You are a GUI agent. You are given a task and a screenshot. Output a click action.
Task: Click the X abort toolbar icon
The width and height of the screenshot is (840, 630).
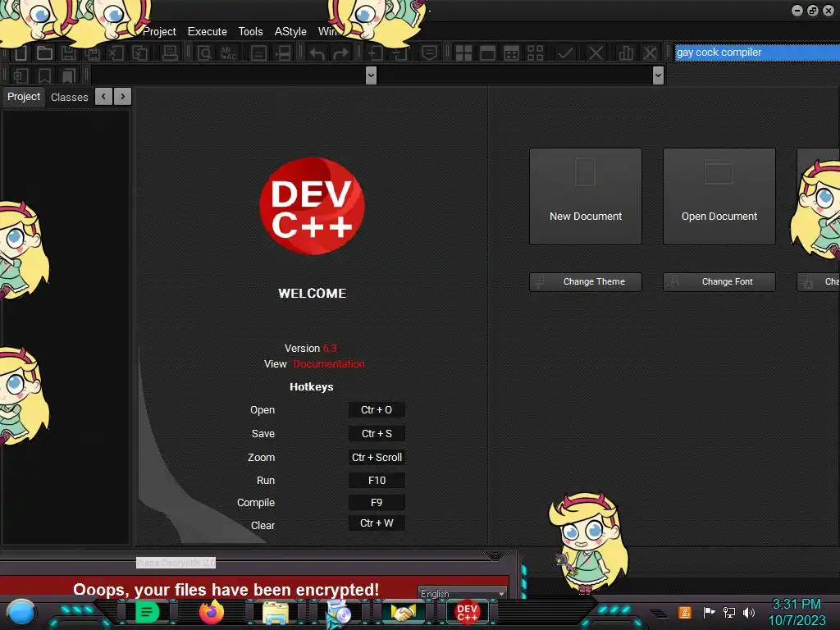596,52
